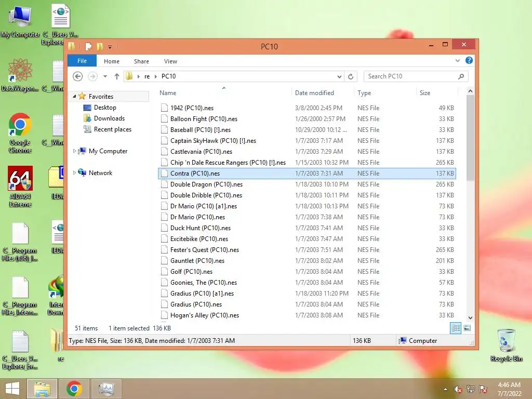
Task: Click the file icon of Castlevania (PC10).nes
Action: 164,151
